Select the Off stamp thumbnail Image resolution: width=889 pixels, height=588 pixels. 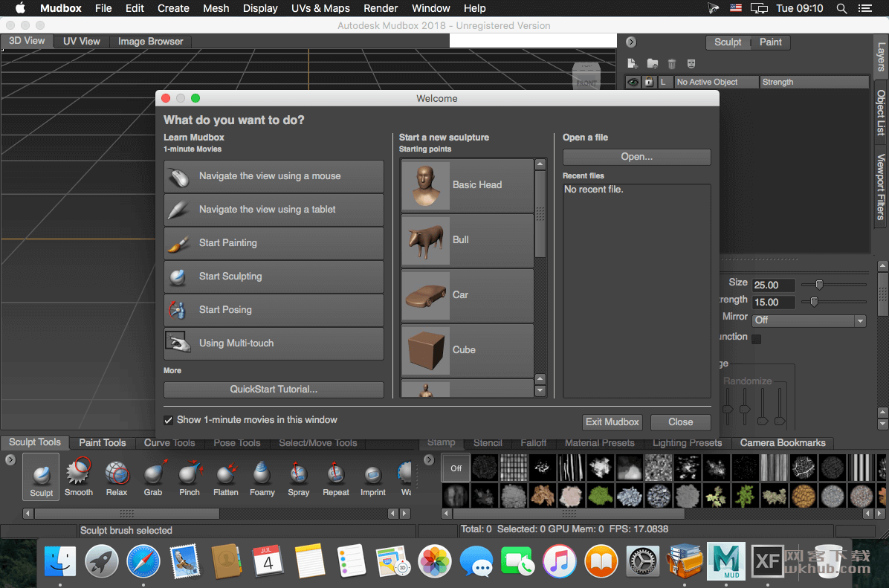456,468
